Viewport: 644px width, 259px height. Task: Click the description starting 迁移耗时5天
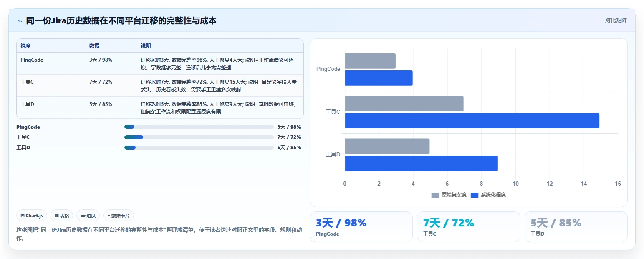[219, 108]
